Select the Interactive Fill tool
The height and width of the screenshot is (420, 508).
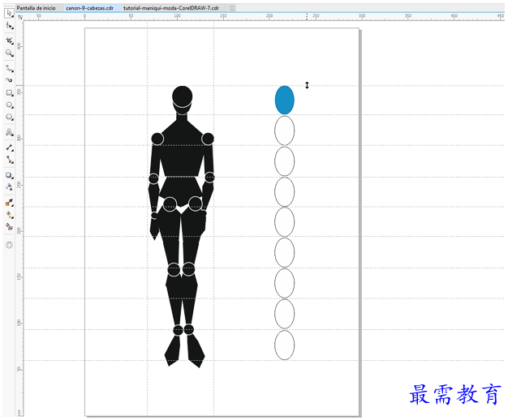point(9,215)
